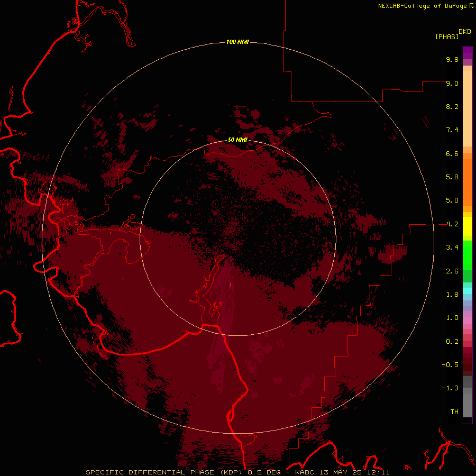Click the 4.2 scale value
Image resolution: width=476 pixels, height=476 pixels.
pos(452,224)
